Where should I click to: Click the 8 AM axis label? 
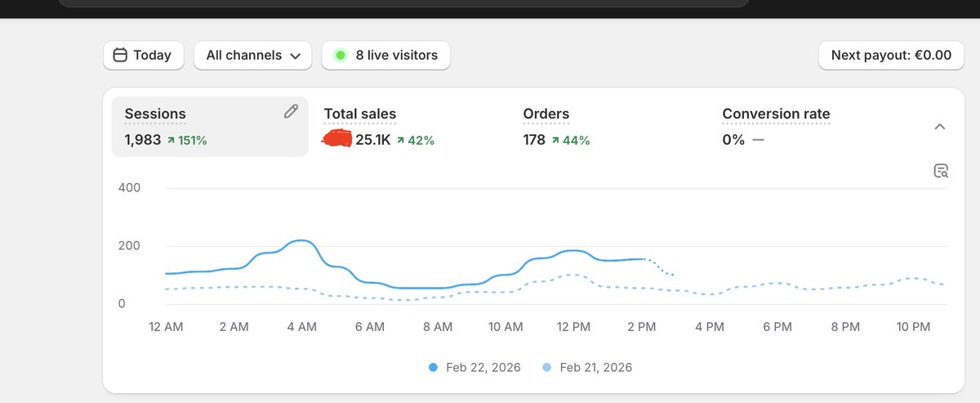pyautogui.click(x=438, y=327)
